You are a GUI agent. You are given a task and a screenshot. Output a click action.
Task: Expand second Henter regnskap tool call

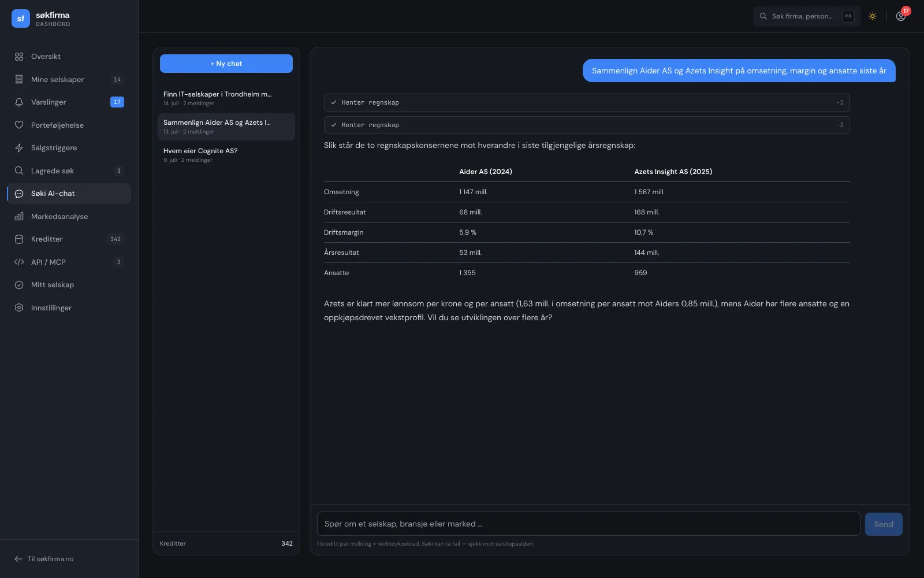coord(587,125)
